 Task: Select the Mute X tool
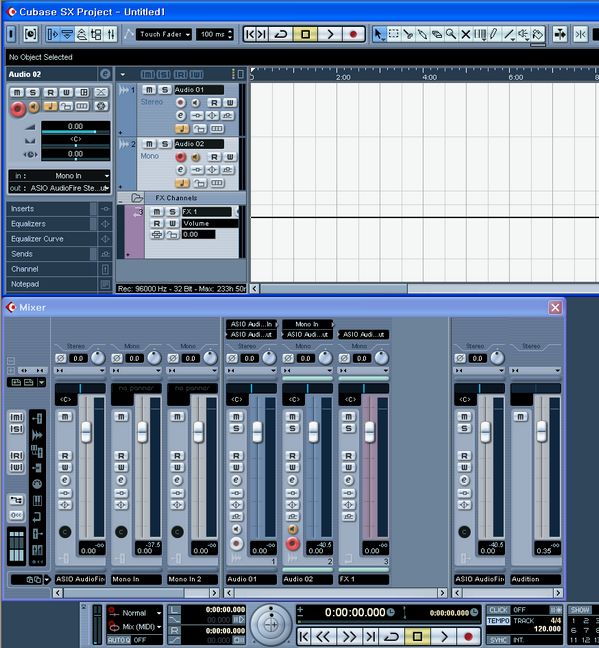(465, 34)
